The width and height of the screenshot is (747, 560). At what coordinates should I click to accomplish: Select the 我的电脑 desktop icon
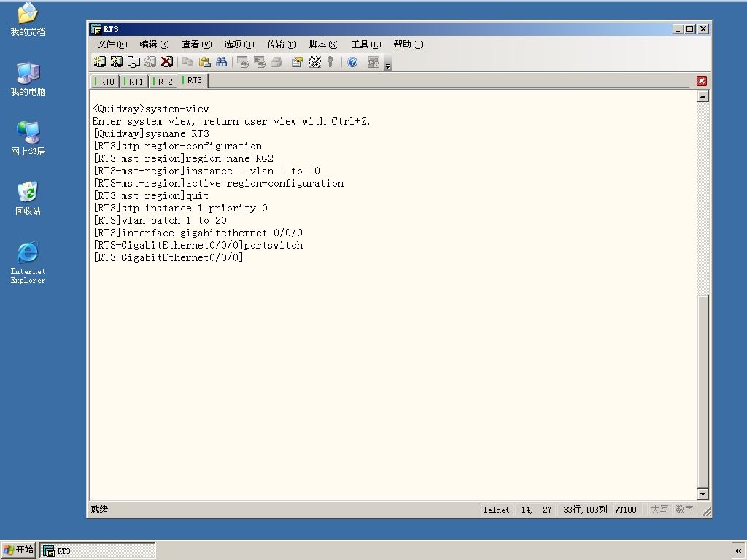coord(28,79)
